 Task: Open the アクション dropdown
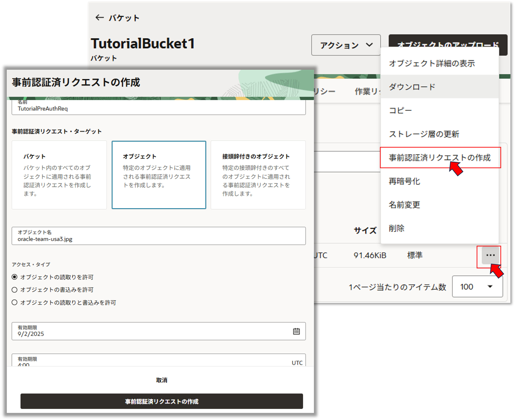[346, 45]
